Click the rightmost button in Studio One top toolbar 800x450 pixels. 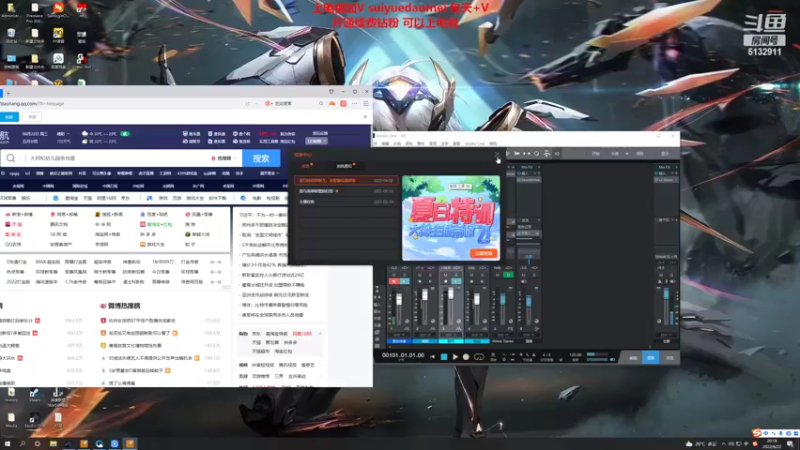665,154
